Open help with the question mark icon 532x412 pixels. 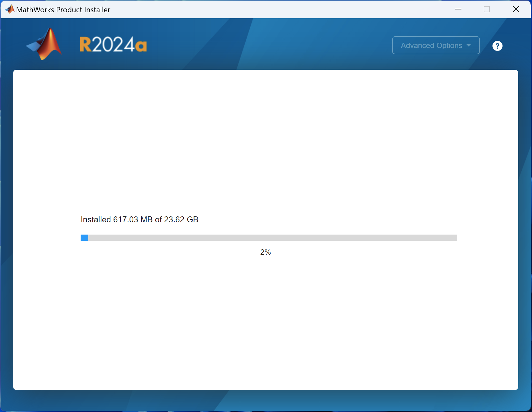point(497,46)
